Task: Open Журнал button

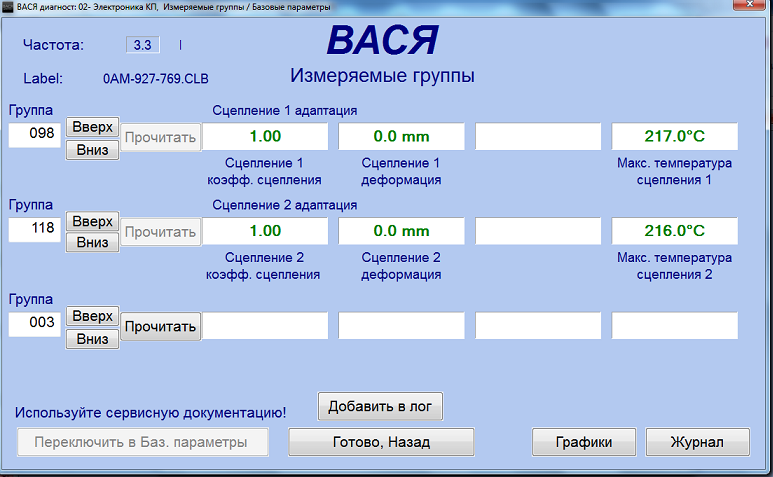Action: tap(697, 442)
